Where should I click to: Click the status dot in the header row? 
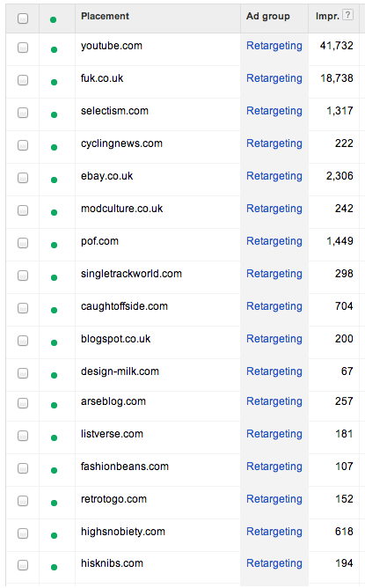(x=54, y=19)
